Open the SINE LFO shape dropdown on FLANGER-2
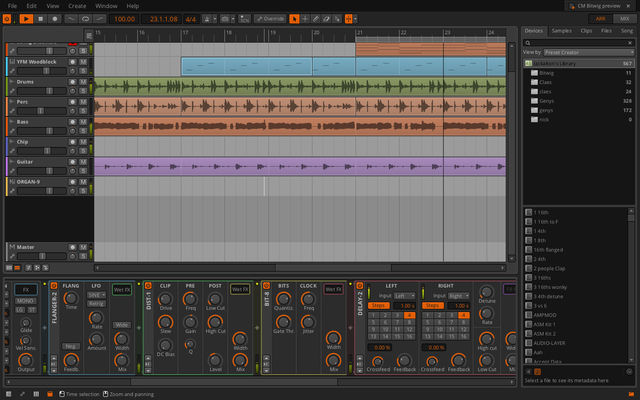The height and width of the screenshot is (400, 640). click(96, 295)
